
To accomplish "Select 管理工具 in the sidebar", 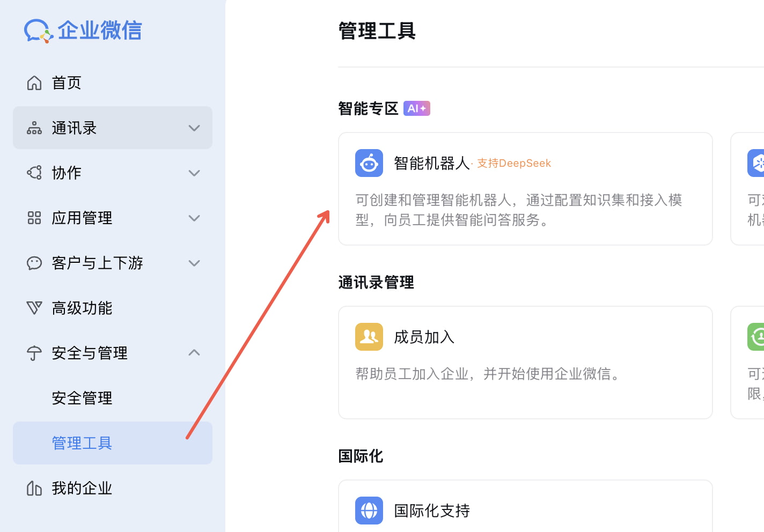I will (82, 443).
